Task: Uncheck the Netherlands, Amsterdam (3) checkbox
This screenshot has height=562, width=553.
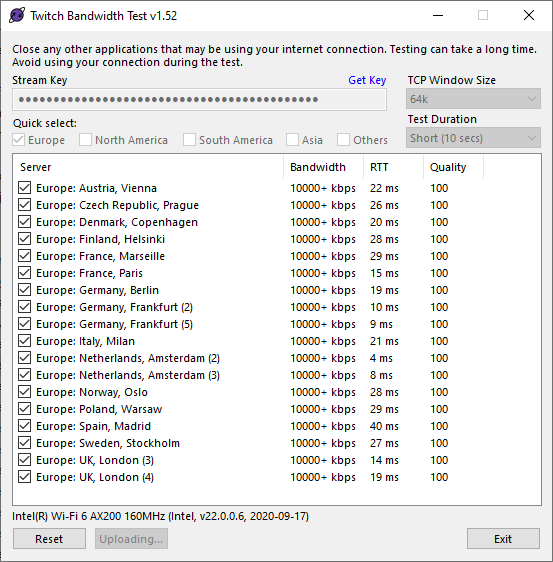Action: pos(24,375)
